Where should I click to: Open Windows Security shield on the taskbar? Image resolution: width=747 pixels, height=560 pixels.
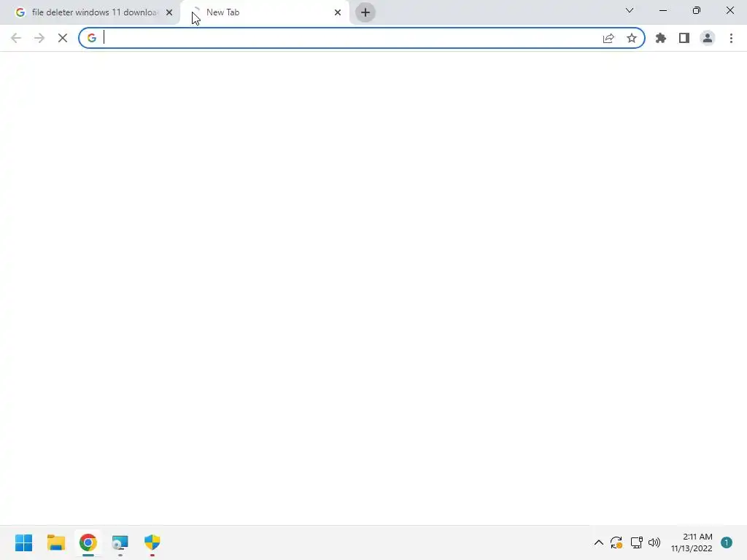[x=152, y=542]
